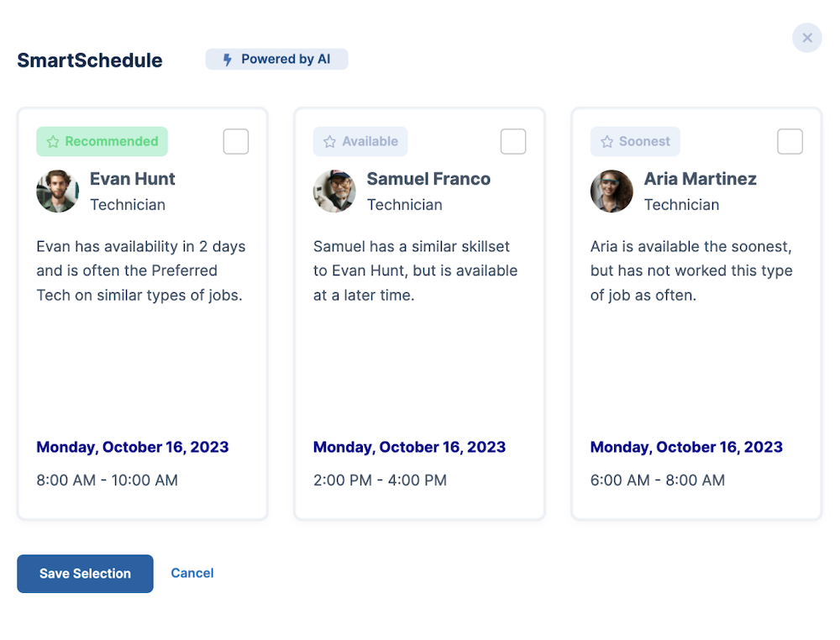Select the 8:00 AM - 10:00 AM slot

tap(107, 480)
